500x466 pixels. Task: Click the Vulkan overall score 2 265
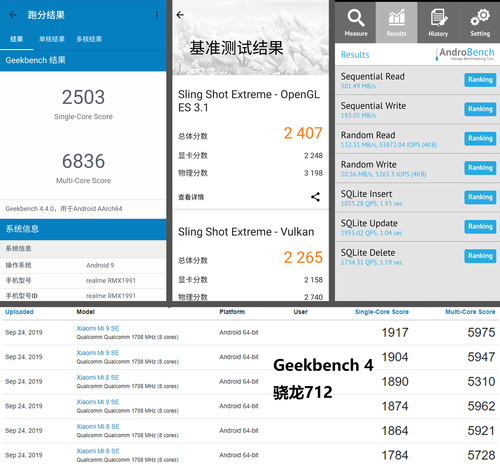(303, 257)
